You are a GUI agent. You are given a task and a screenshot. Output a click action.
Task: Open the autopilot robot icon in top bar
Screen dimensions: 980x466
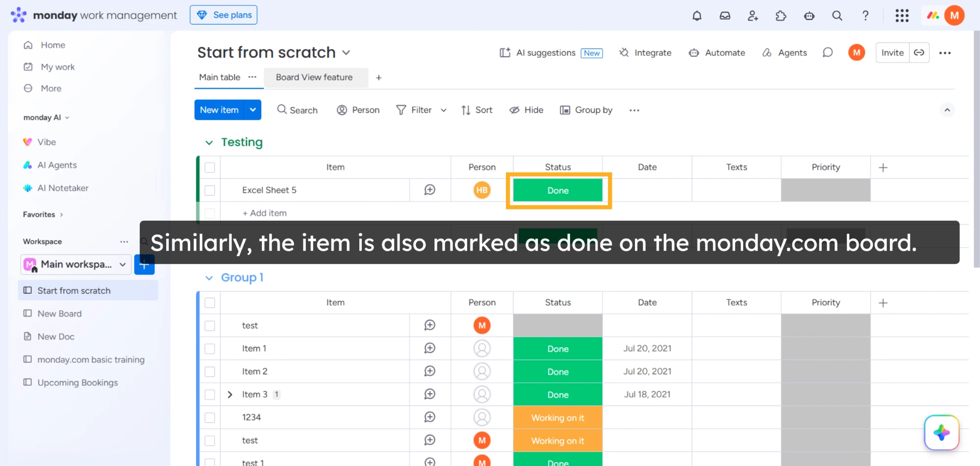(809, 16)
